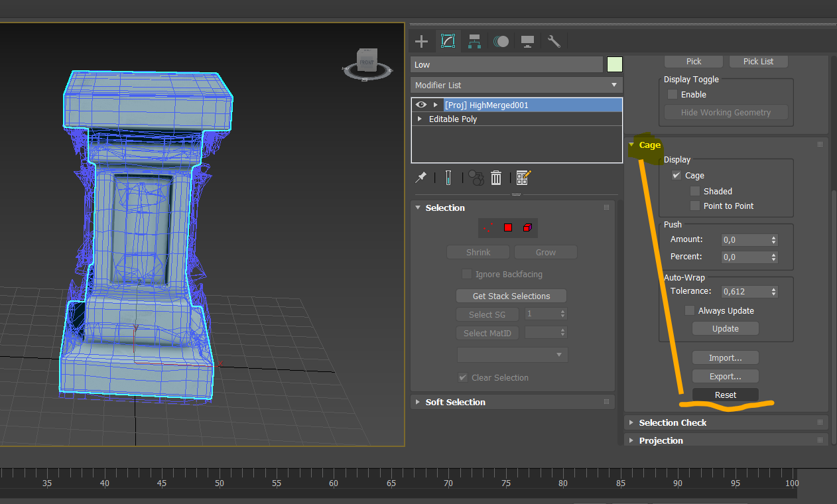Image resolution: width=837 pixels, height=504 pixels.
Task: Select the Element sub-object cube icon
Action: click(527, 227)
